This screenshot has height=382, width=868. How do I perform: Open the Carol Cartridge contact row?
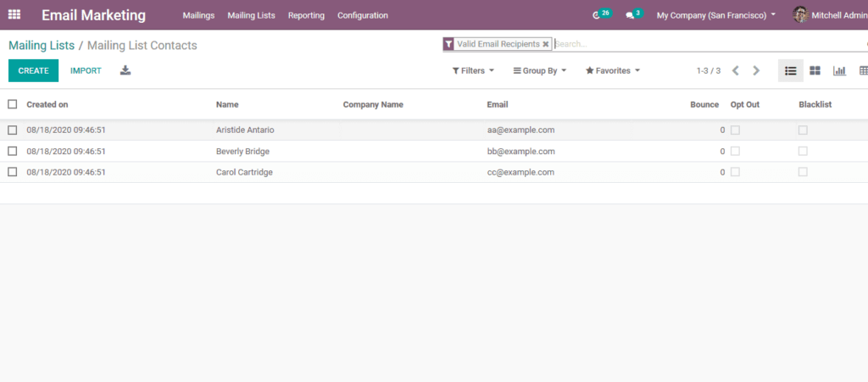point(434,172)
